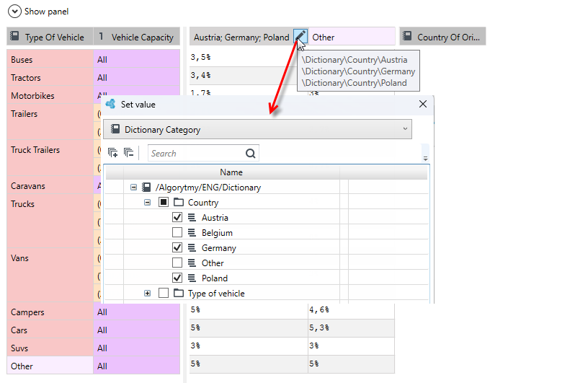Viewport: 588px width, 383px height.
Task: Click the pencil edit icon beside Austria; Germany; Poland
Action: pyautogui.click(x=300, y=36)
